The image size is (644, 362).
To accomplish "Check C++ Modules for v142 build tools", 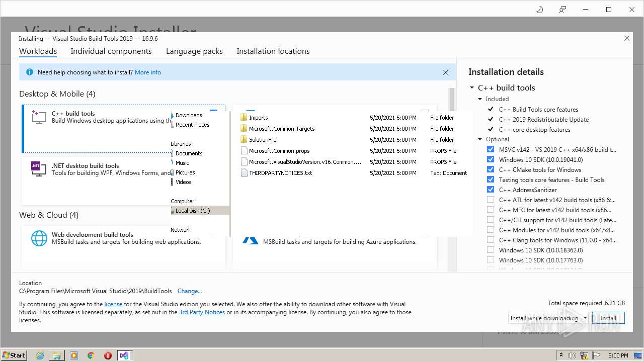I will pos(491,230).
